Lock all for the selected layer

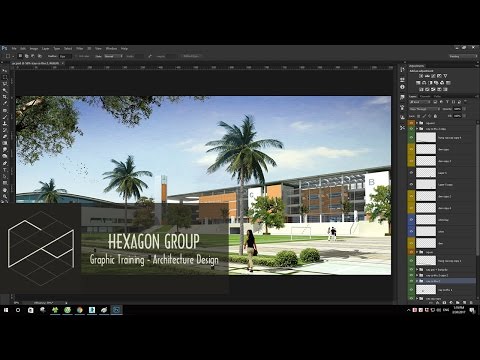click(435, 116)
